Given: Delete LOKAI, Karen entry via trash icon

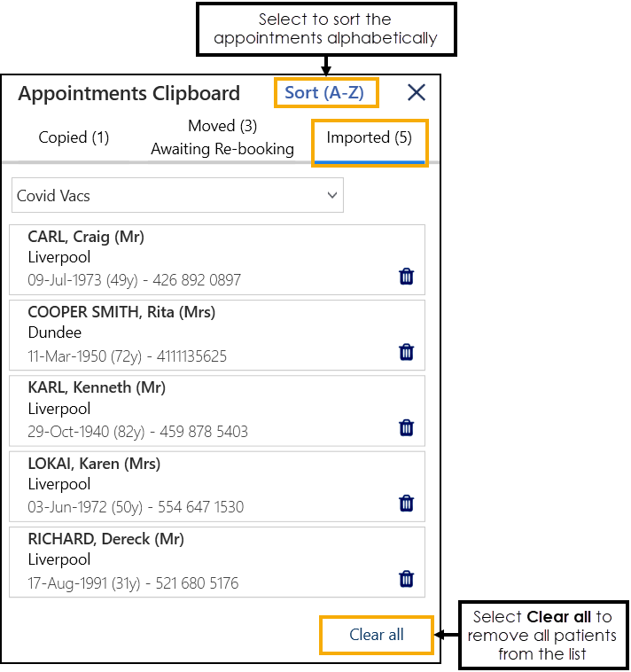Looking at the screenshot, I should [x=406, y=504].
